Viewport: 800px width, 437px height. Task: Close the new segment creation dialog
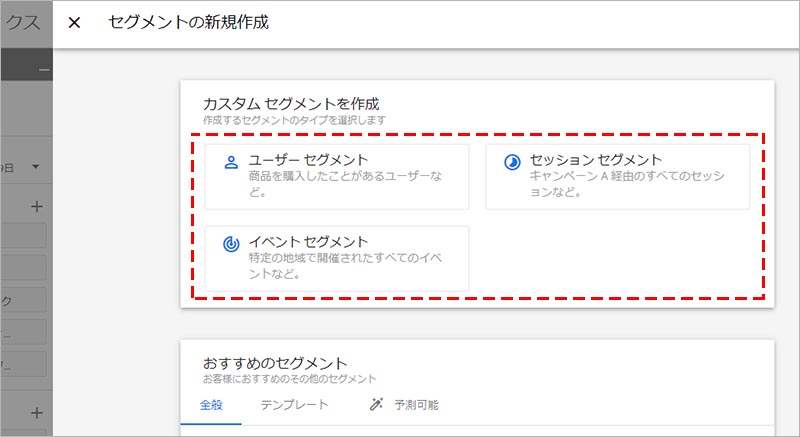click(x=74, y=23)
